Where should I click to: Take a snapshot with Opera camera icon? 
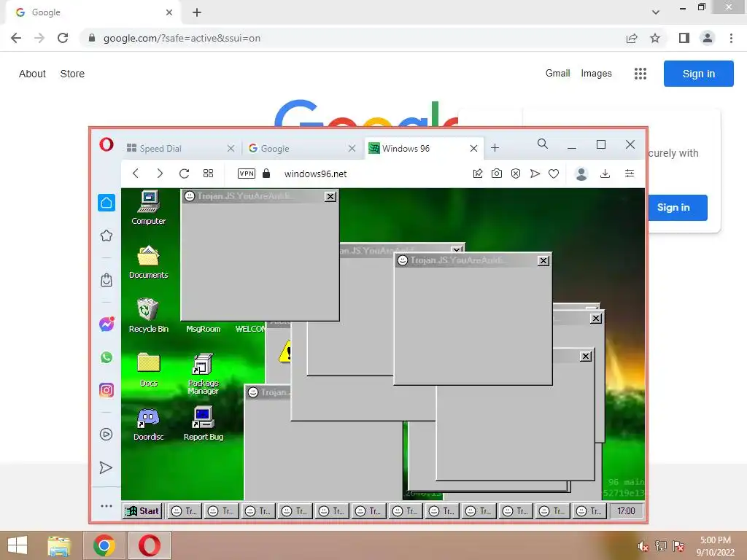496,174
